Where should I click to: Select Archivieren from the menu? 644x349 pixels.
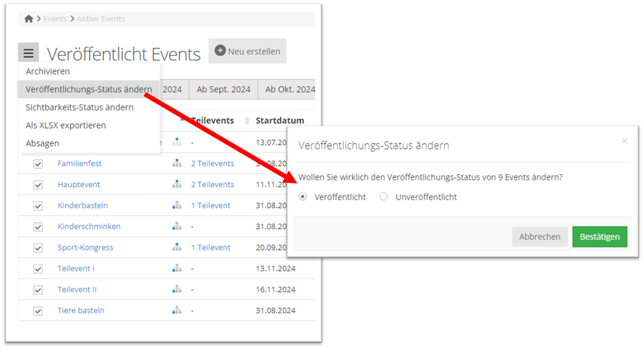[48, 72]
